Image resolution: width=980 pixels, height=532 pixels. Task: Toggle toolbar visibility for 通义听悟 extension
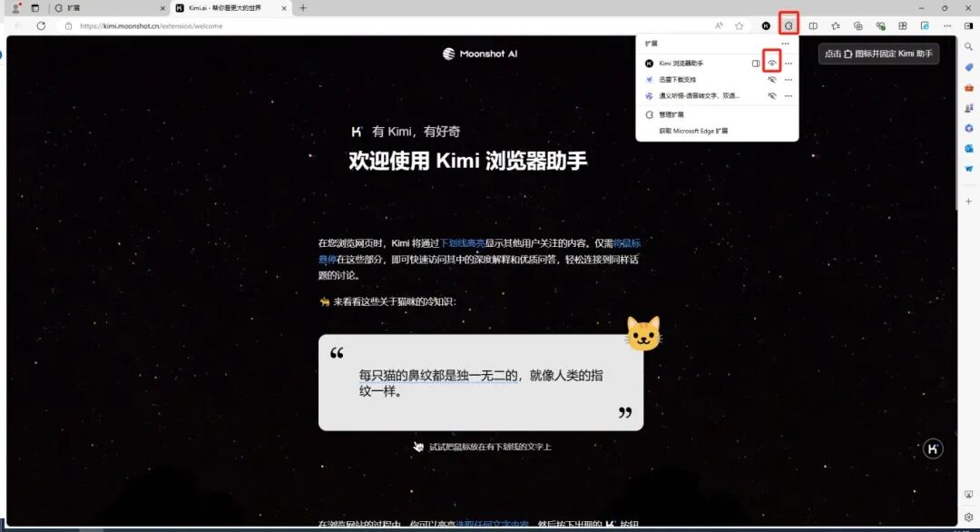pyautogui.click(x=772, y=95)
